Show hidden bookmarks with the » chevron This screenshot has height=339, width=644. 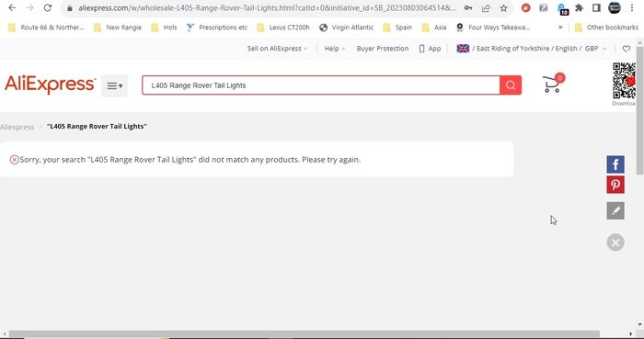(x=560, y=28)
